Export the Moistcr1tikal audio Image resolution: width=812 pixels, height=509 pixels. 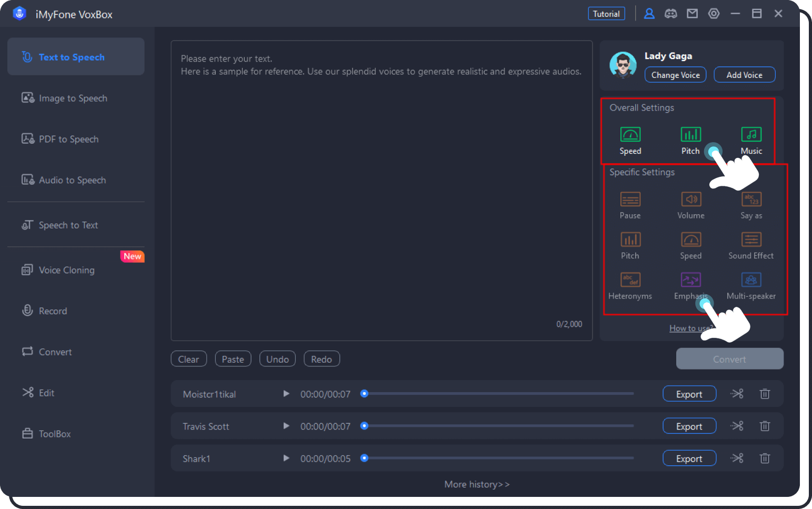[689, 394]
